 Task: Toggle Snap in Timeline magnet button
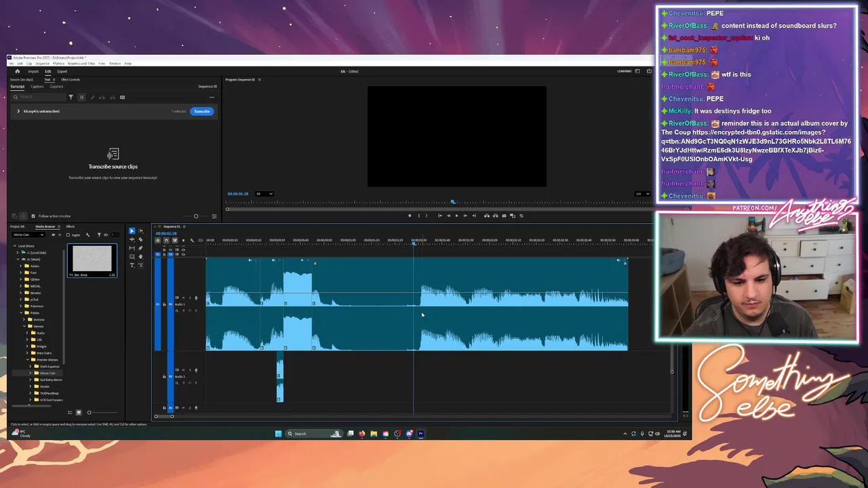coord(166,241)
